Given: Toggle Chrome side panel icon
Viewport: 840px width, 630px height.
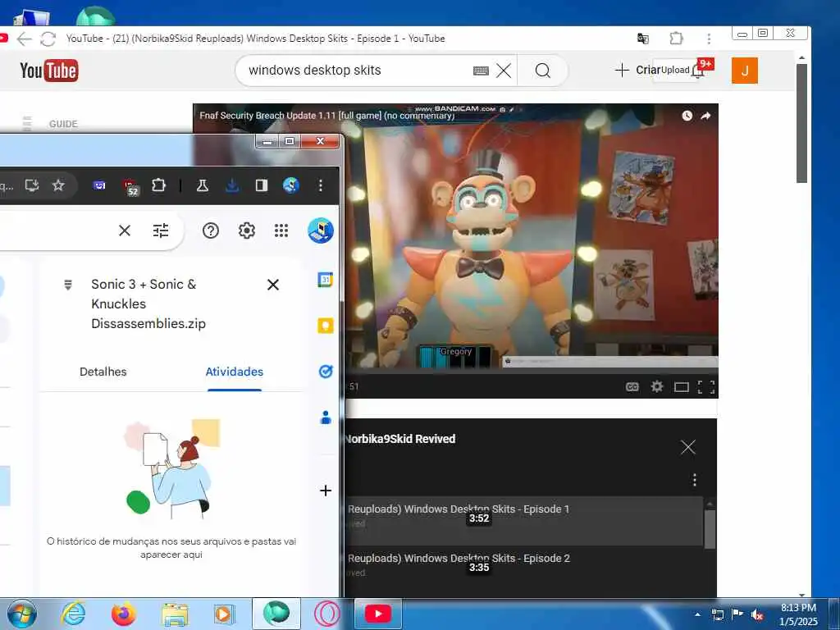Looking at the screenshot, I should [262, 185].
